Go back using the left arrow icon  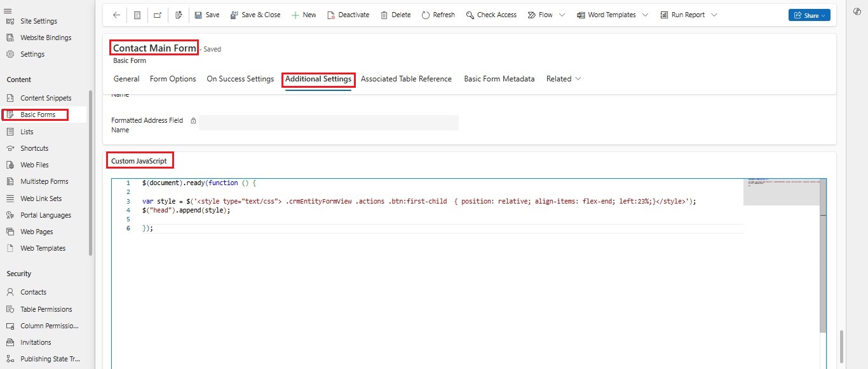click(x=116, y=15)
